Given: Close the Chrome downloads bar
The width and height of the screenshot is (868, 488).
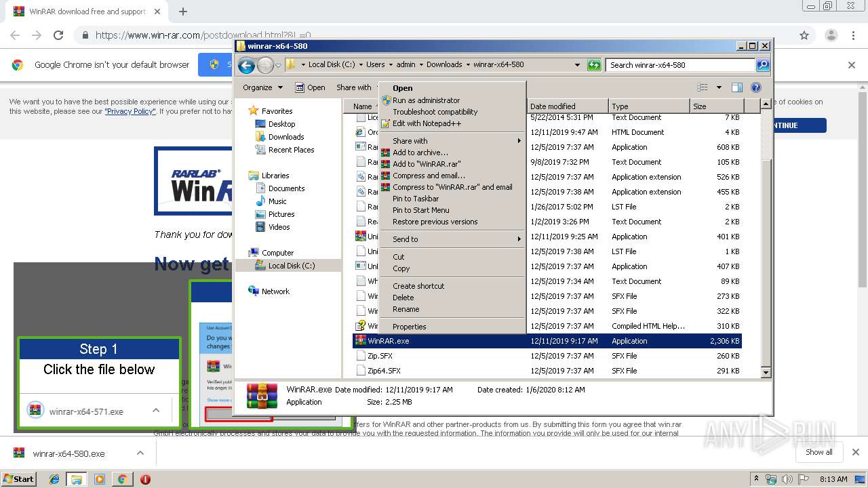Looking at the screenshot, I should (855, 452).
